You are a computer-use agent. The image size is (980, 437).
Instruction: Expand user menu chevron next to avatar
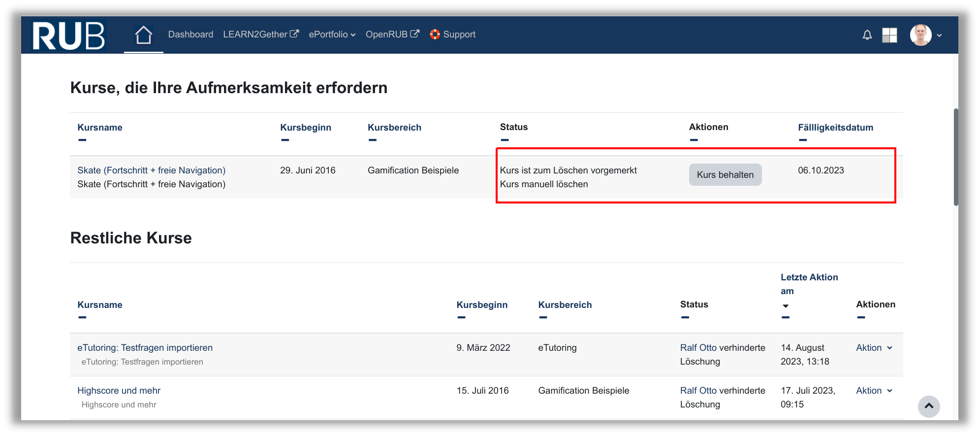coord(939,35)
